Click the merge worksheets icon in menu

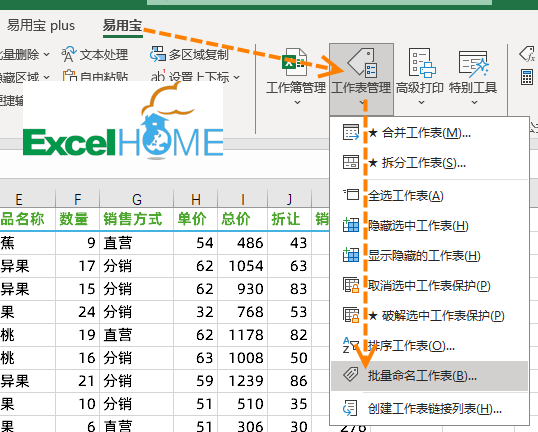point(351,132)
